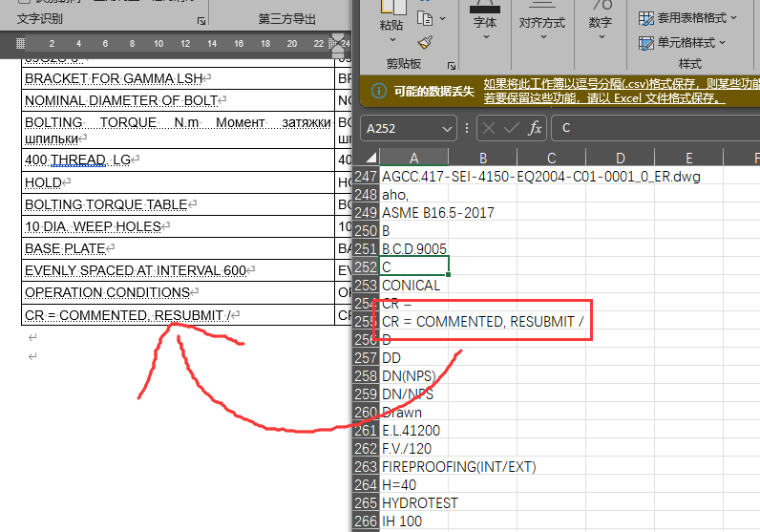
Task: Click Word row BRACKET FOR GAMMA LSH
Action: [178, 78]
